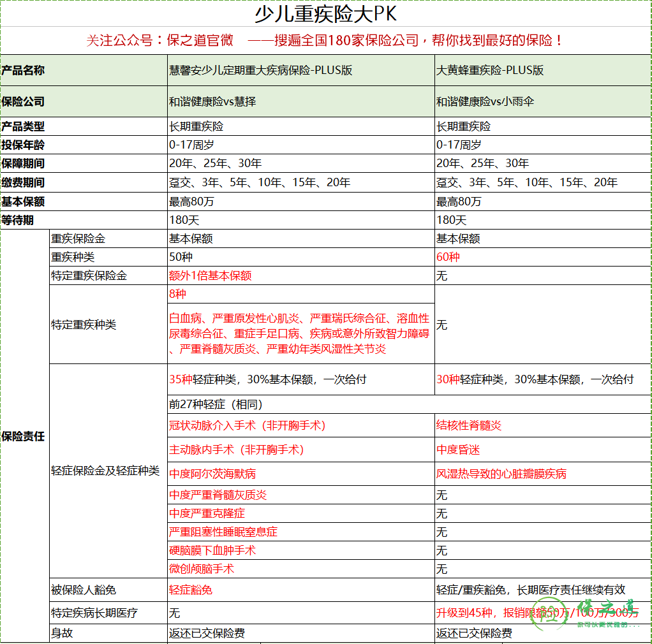652x644 pixels.
Task: Select "最高80万" in the 慧馨安 column
Action: point(301,201)
